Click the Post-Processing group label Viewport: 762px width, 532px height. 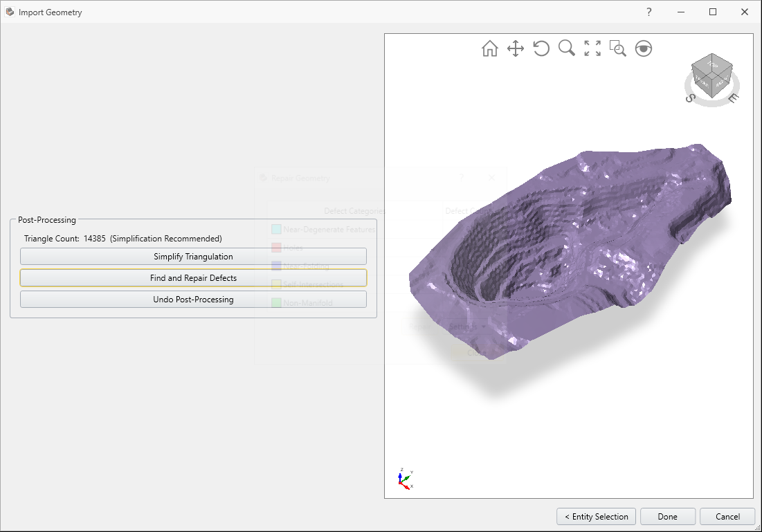coord(47,219)
